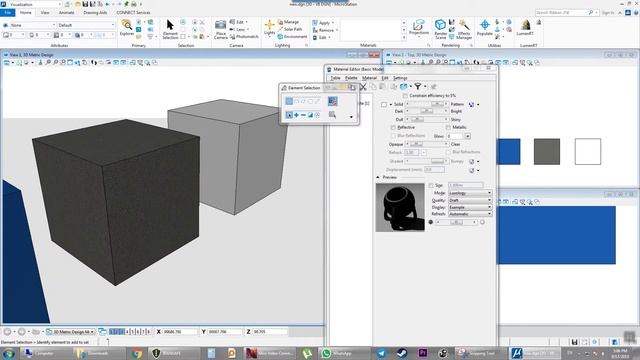
Task: Click the X coordinate field in AccuDraw bar
Action: [180, 332]
